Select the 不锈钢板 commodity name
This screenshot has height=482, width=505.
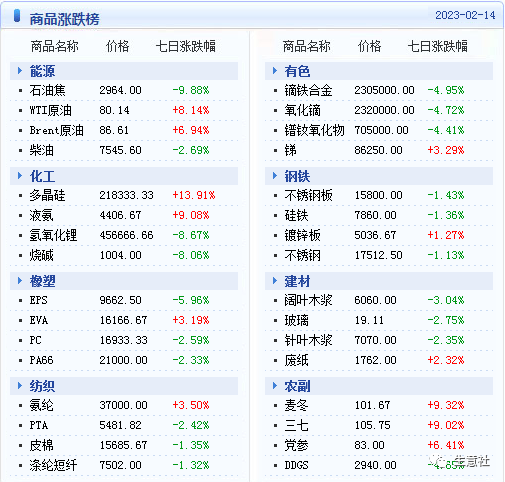pyautogui.click(x=308, y=195)
